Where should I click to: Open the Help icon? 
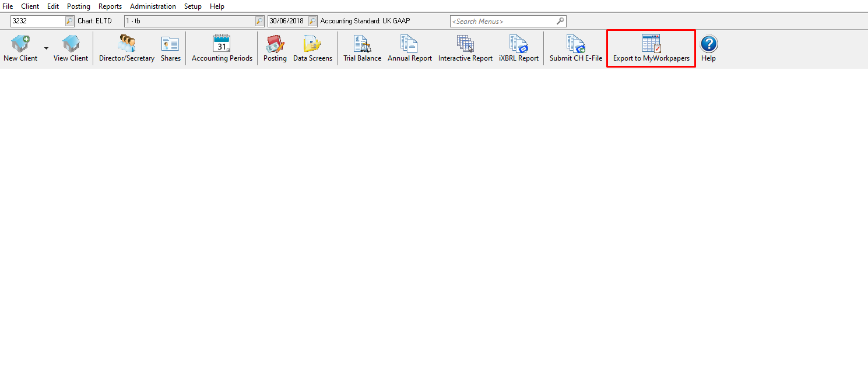[x=708, y=44]
